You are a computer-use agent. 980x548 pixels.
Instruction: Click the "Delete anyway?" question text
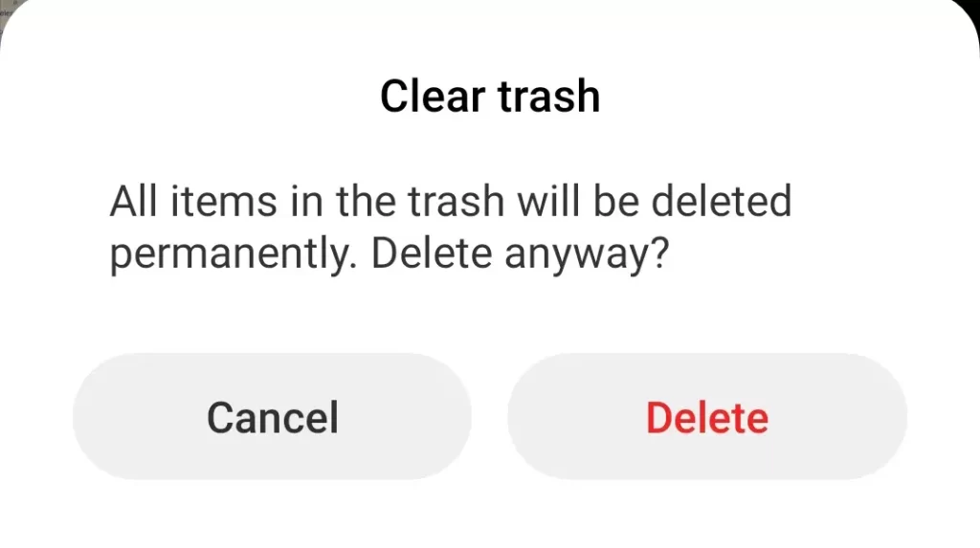(520, 254)
